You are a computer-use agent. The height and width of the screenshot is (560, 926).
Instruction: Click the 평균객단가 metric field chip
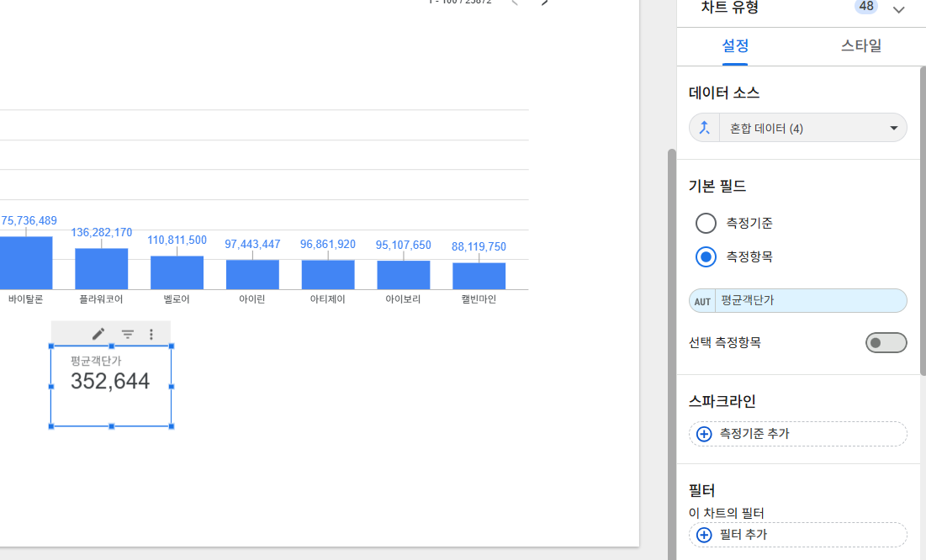(798, 301)
